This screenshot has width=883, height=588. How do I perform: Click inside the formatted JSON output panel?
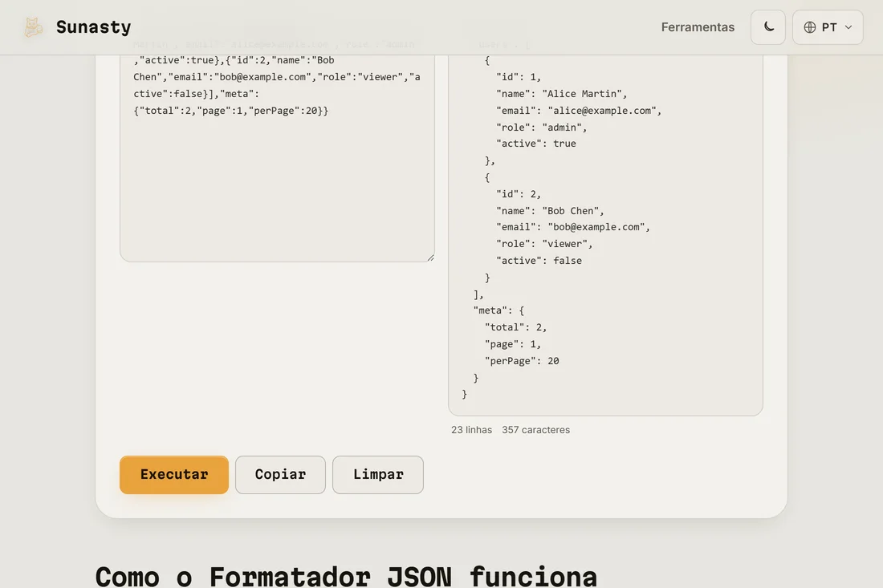pyautogui.click(x=605, y=235)
